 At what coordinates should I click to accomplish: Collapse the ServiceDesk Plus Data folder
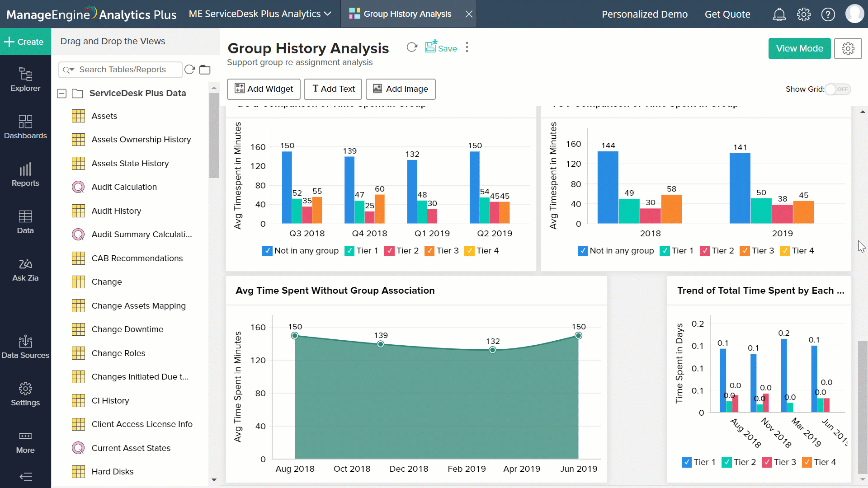click(x=61, y=94)
